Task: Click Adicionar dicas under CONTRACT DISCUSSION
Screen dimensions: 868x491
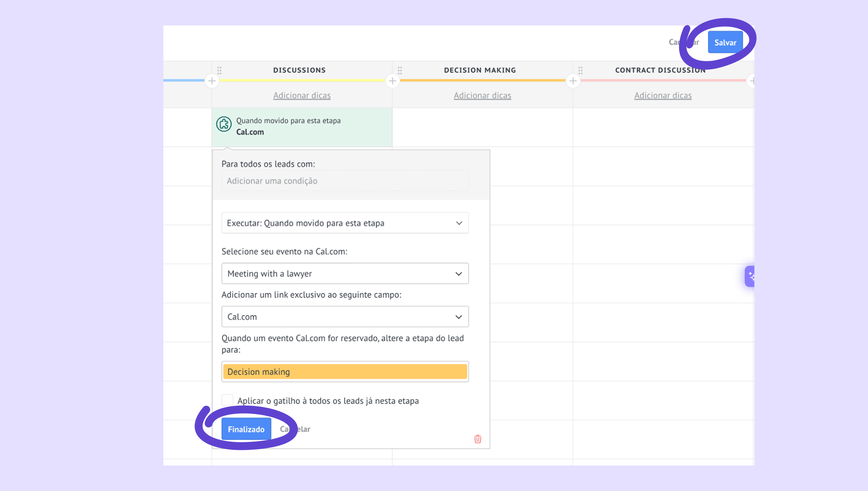Action: [663, 95]
